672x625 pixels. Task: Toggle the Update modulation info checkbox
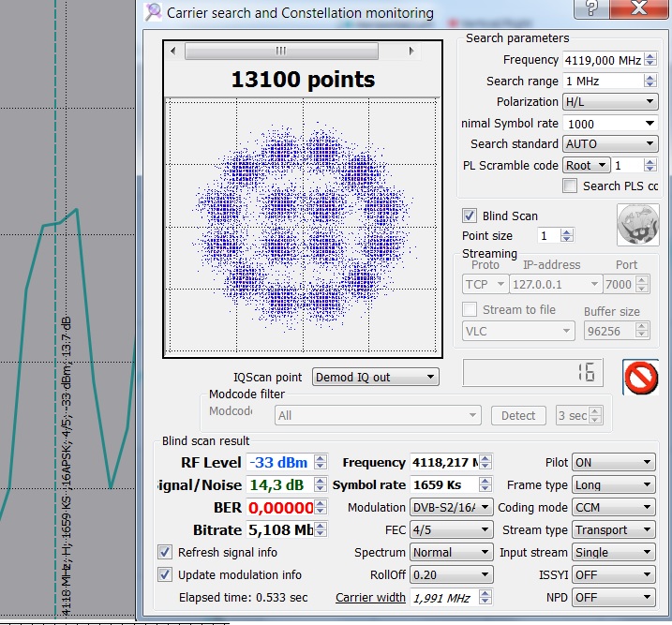pyautogui.click(x=165, y=574)
